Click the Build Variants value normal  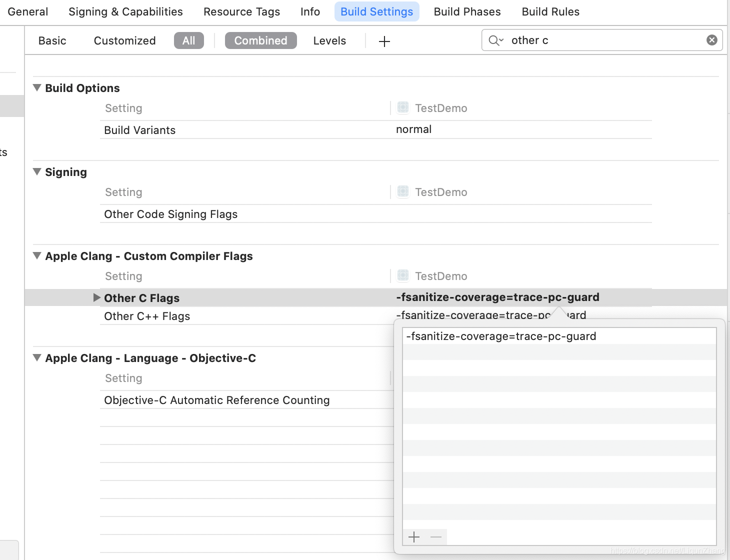[x=413, y=129]
